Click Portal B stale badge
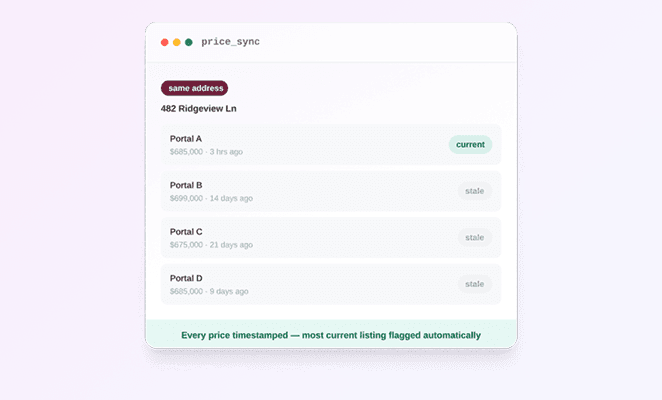Image resolution: width=662 pixels, height=400 pixels. [475, 191]
